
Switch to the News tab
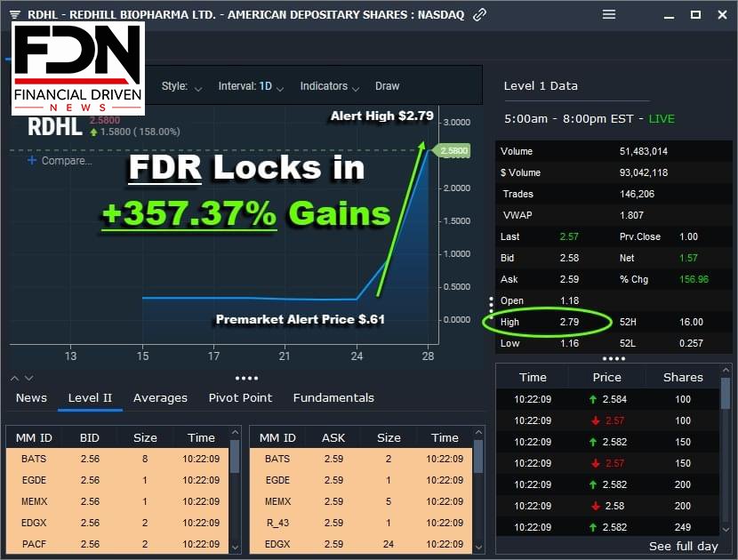[31, 397]
